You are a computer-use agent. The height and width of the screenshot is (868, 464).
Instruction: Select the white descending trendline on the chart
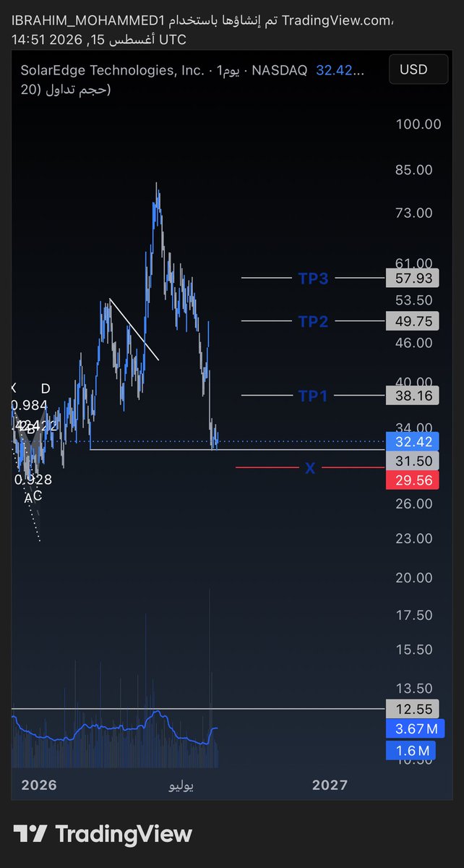[134, 329]
